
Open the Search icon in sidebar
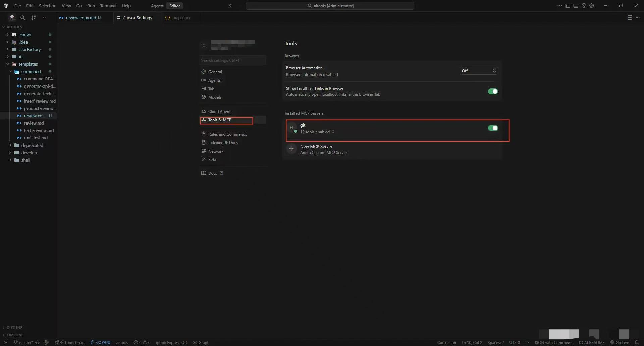tap(23, 18)
